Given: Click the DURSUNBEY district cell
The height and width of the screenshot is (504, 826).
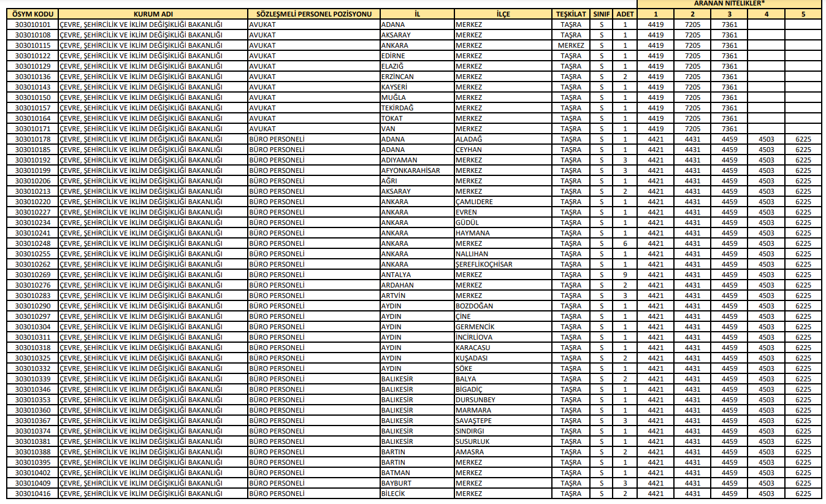Looking at the screenshot, I should click(503, 400).
